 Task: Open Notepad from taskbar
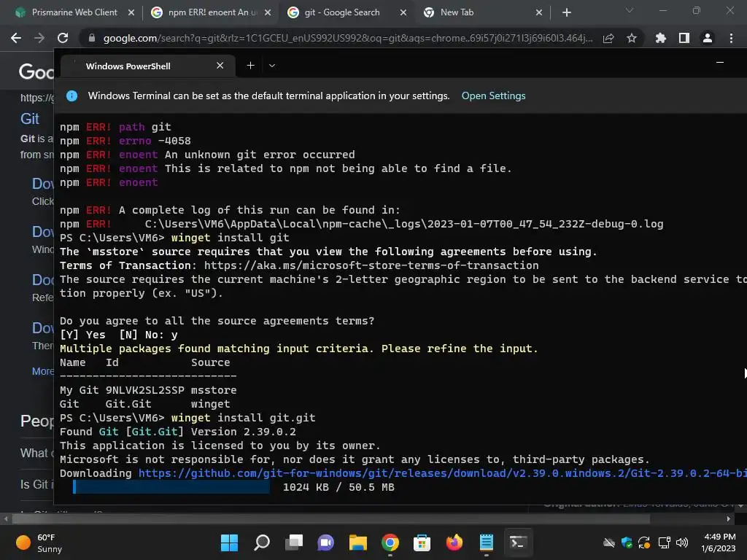click(x=486, y=542)
